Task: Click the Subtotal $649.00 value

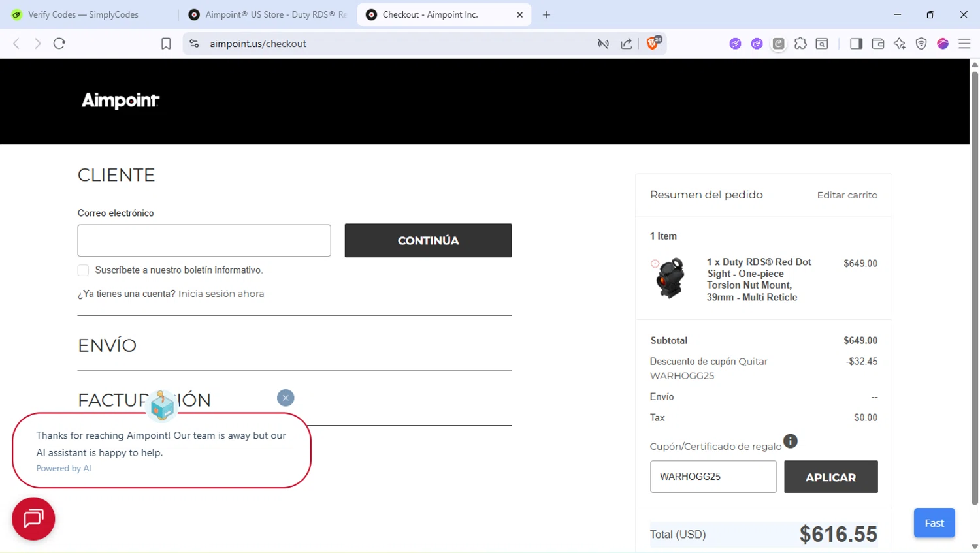Action: (860, 341)
